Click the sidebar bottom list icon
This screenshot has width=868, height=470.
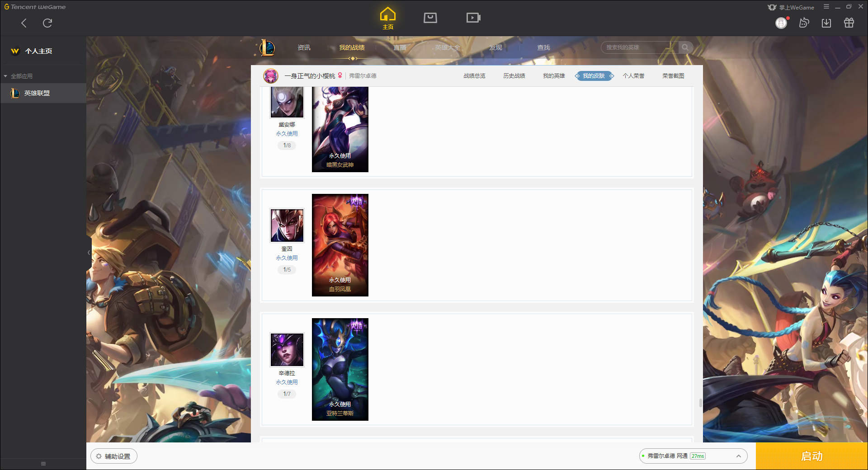click(43, 464)
